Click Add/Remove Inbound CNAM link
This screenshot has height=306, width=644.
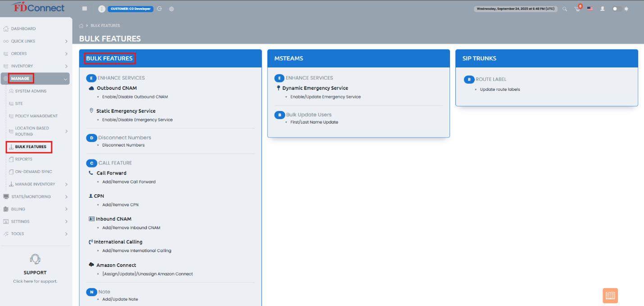(131, 228)
